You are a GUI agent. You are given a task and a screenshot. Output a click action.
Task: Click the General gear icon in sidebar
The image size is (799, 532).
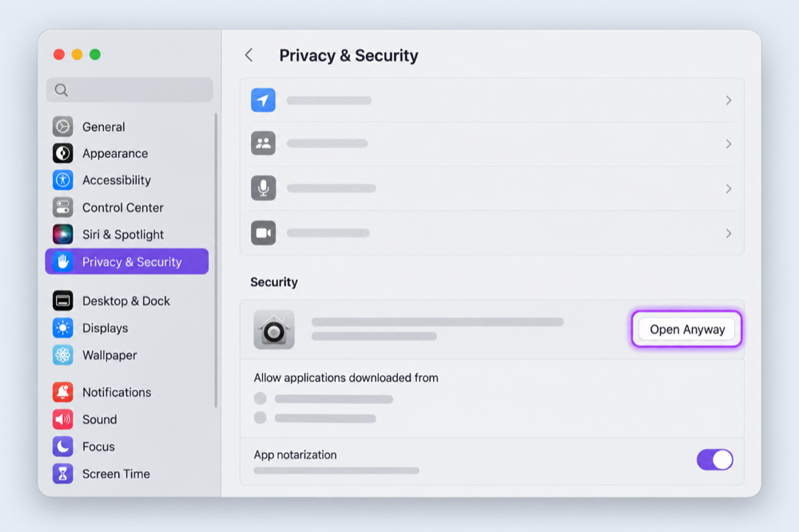(62, 126)
